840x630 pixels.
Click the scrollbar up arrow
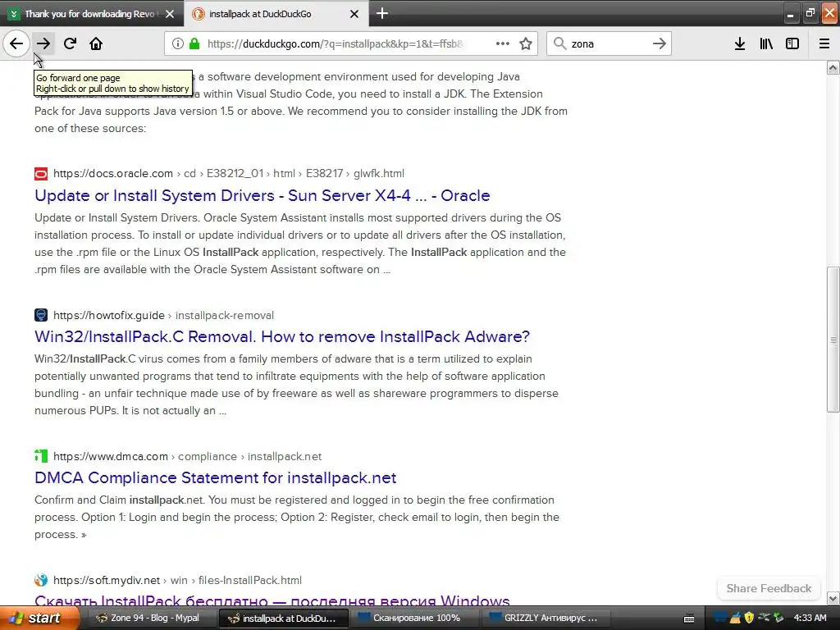[833, 67]
